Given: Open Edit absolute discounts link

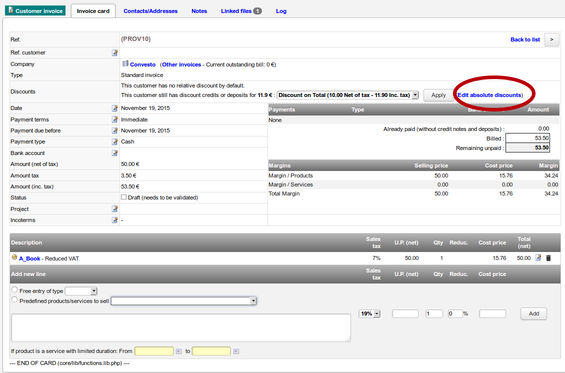Looking at the screenshot, I should pos(490,95).
